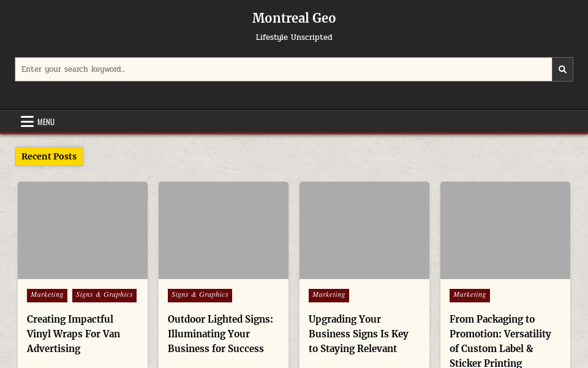Click the search magnifying glass icon
This screenshot has width=588, height=368.
(562, 69)
